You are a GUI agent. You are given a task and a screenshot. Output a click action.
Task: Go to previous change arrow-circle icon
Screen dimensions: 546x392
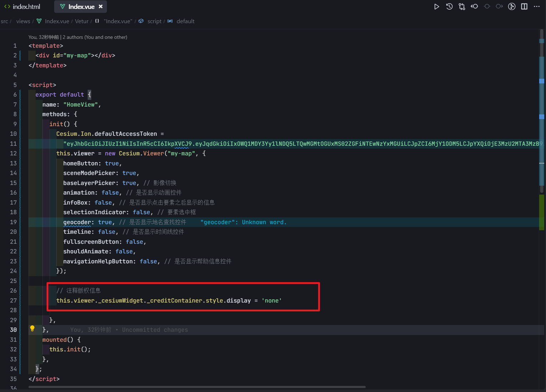pyautogui.click(x=474, y=6)
